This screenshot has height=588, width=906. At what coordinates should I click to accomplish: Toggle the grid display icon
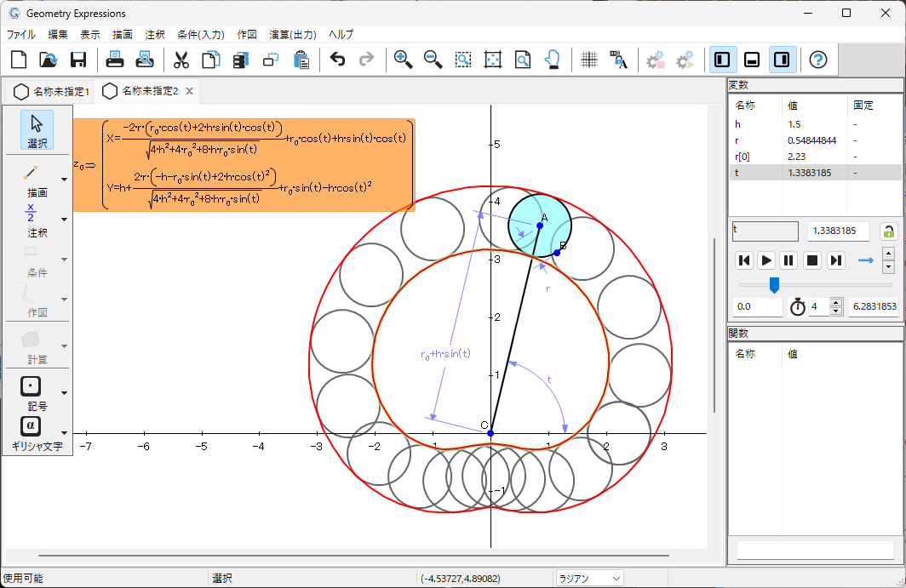tap(588, 60)
